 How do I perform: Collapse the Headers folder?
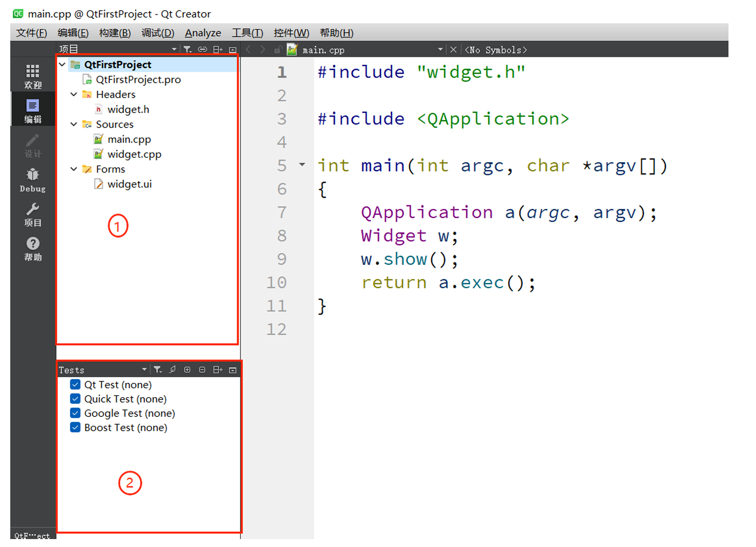[x=74, y=94]
